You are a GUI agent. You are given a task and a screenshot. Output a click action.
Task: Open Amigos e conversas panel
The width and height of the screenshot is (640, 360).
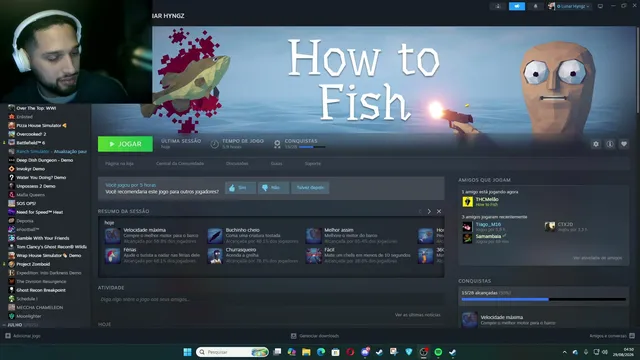click(612, 336)
